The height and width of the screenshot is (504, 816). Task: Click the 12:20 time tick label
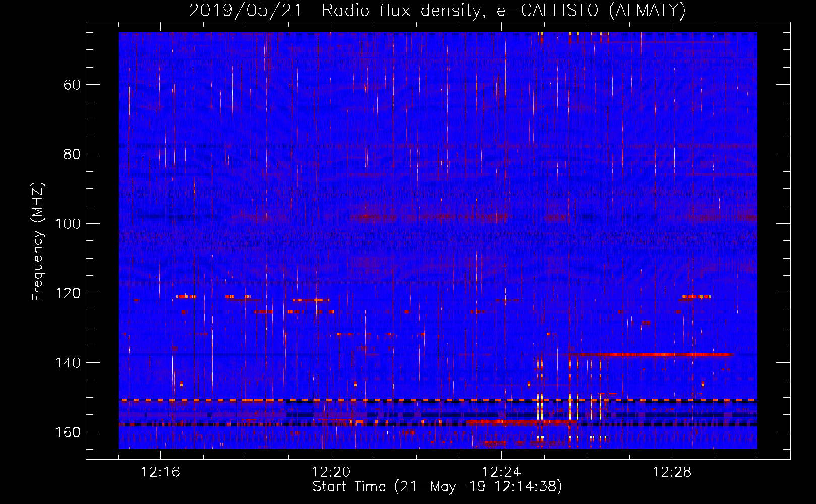[x=331, y=472]
